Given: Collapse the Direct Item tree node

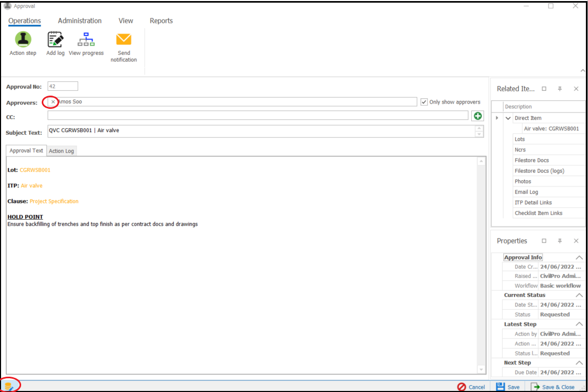Looking at the screenshot, I should pos(508,118).
